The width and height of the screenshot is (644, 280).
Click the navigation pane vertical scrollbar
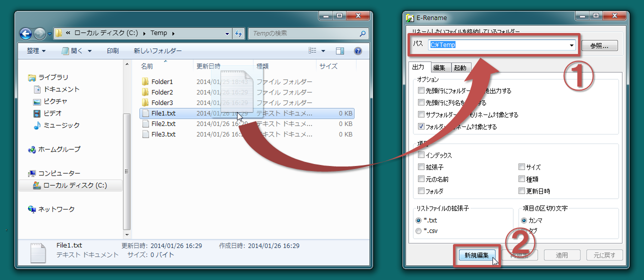pos(126,165)
